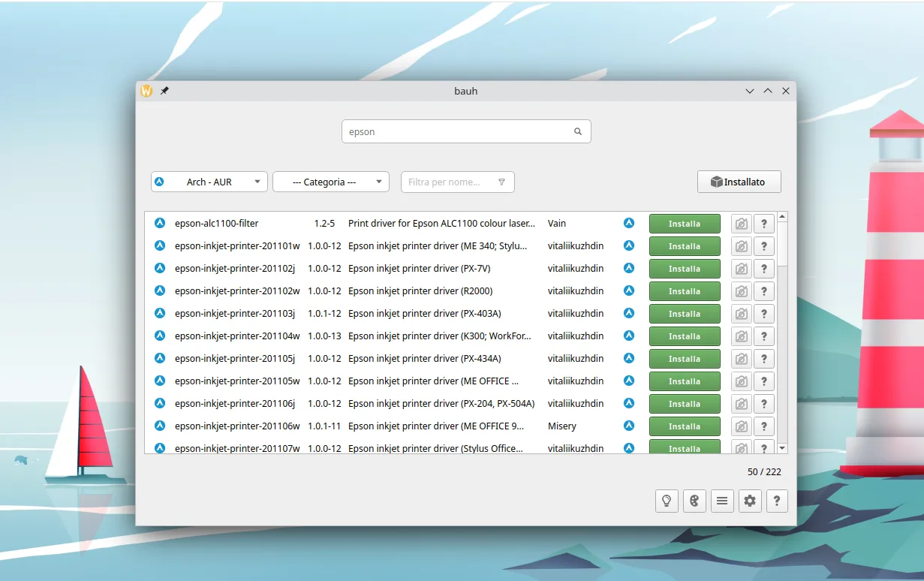Show screenshots for epson-alc1100-filter
Screen dimensions: 924x581
pos(741,224)
